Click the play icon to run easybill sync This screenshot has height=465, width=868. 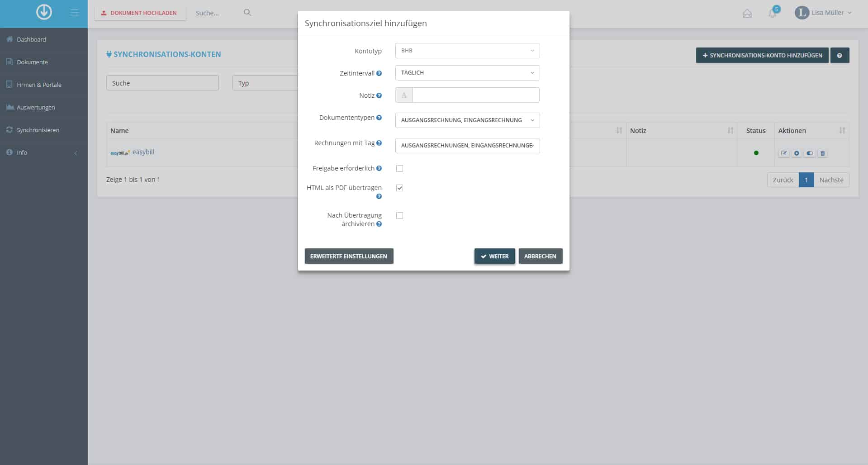797,153
